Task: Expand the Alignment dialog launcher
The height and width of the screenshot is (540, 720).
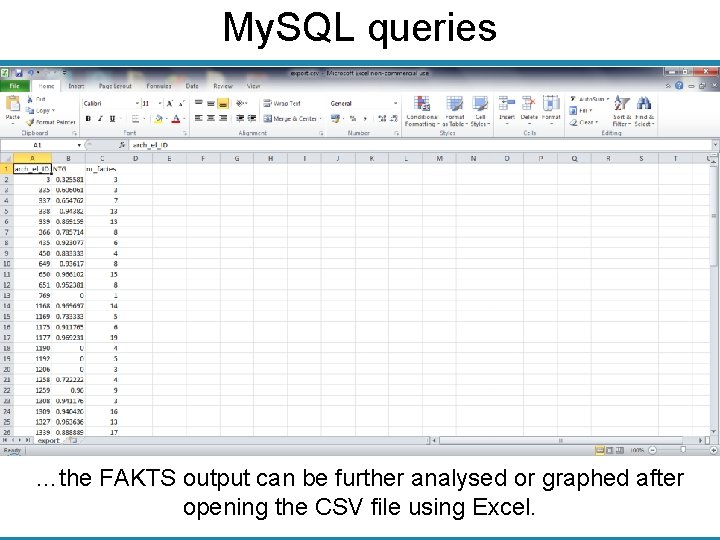Action: [321, 134]
